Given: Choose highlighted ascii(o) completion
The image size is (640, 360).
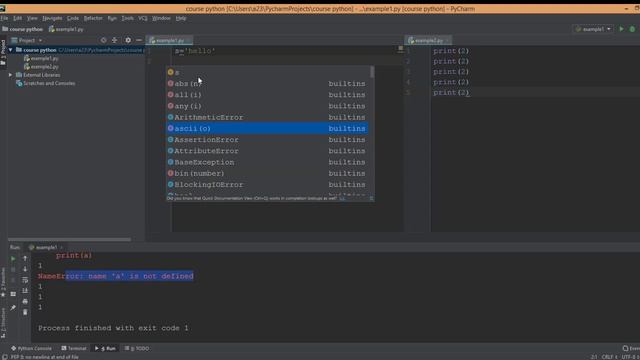Looking at the screenshot, I should 267,129.
